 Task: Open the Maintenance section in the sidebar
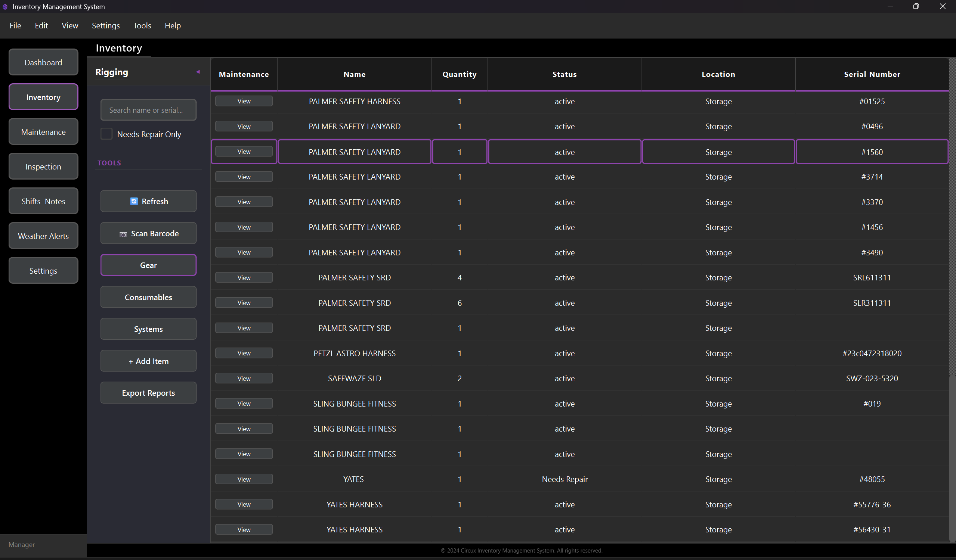tap(43, 131)
